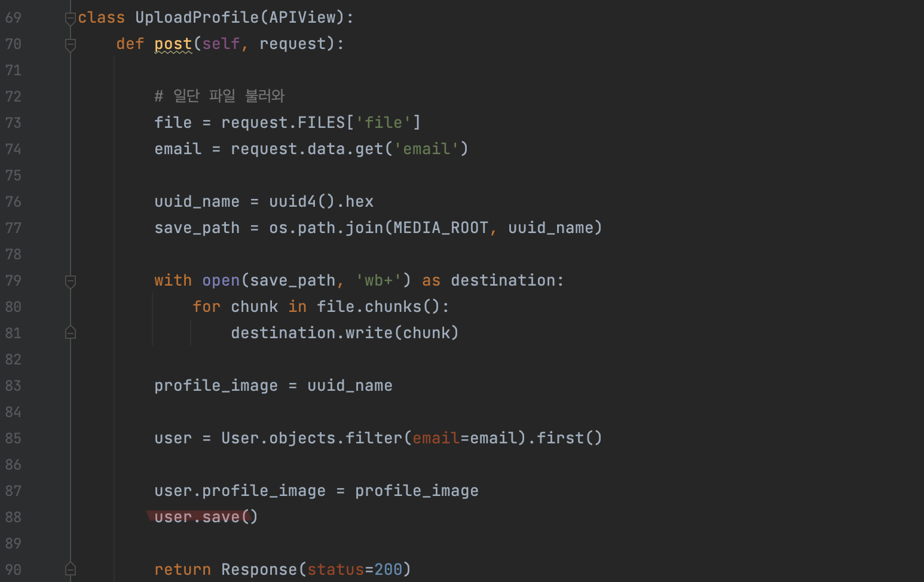Image resolution: width=924 pixels, height=582 pixels.
Task: Click the 'email' string in request.data.get
Action: 426,149
